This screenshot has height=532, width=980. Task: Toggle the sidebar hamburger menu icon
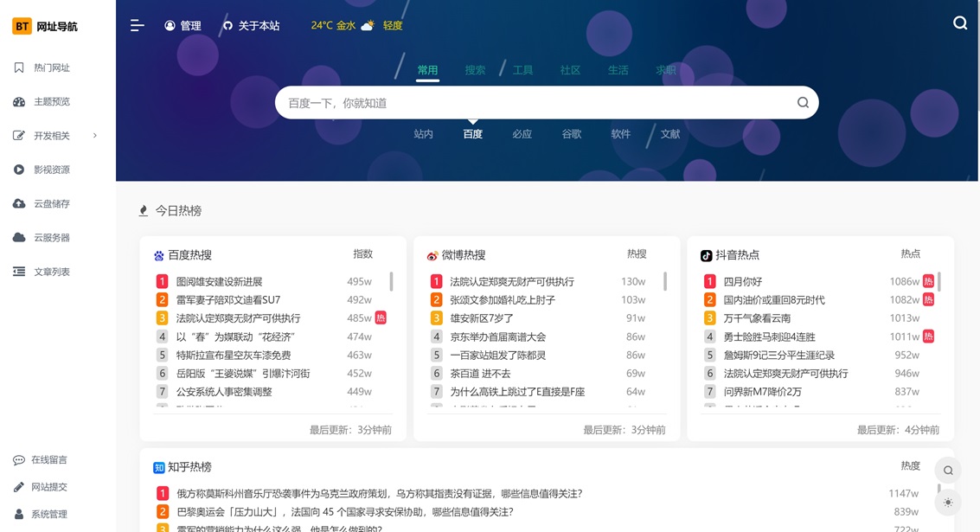137,26
